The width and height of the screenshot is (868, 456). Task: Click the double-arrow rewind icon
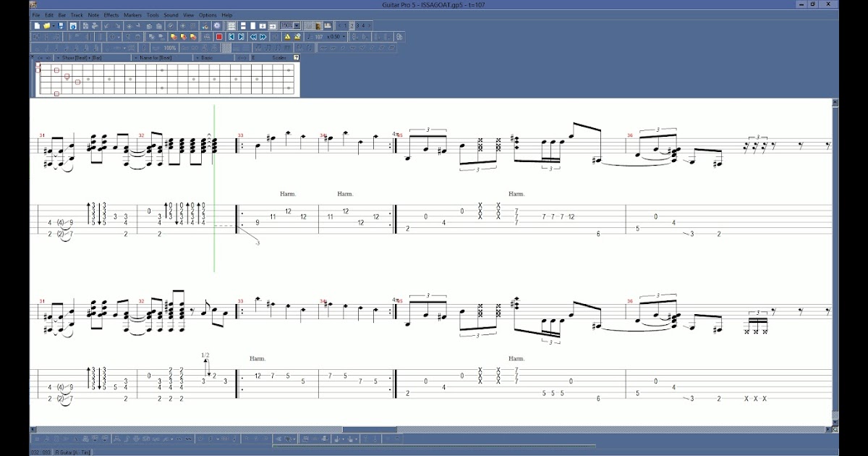[253, 37]
